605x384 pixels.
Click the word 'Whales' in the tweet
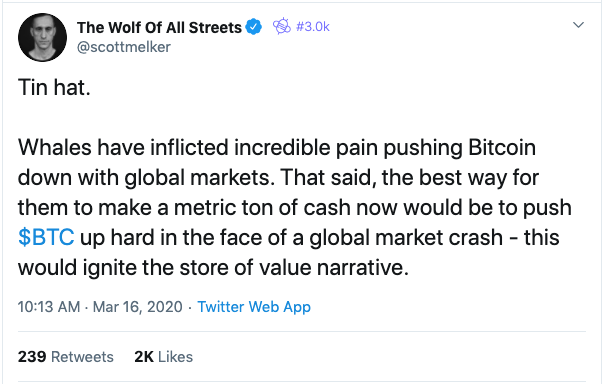[55, 147]
